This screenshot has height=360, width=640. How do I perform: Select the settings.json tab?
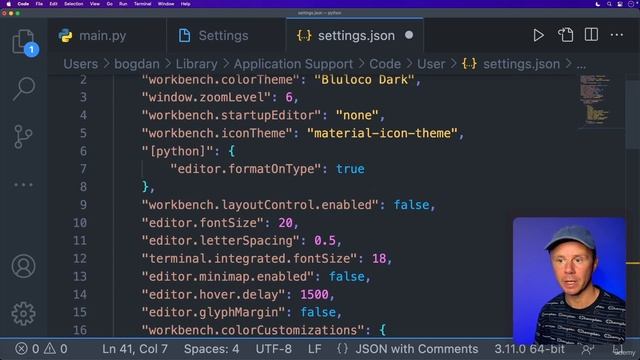354,36
